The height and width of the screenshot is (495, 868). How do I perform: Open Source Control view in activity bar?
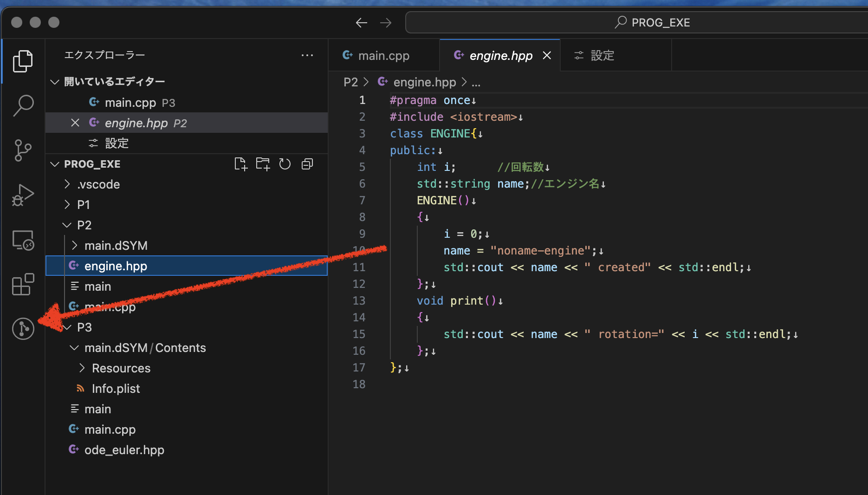(x=23, y=150)
